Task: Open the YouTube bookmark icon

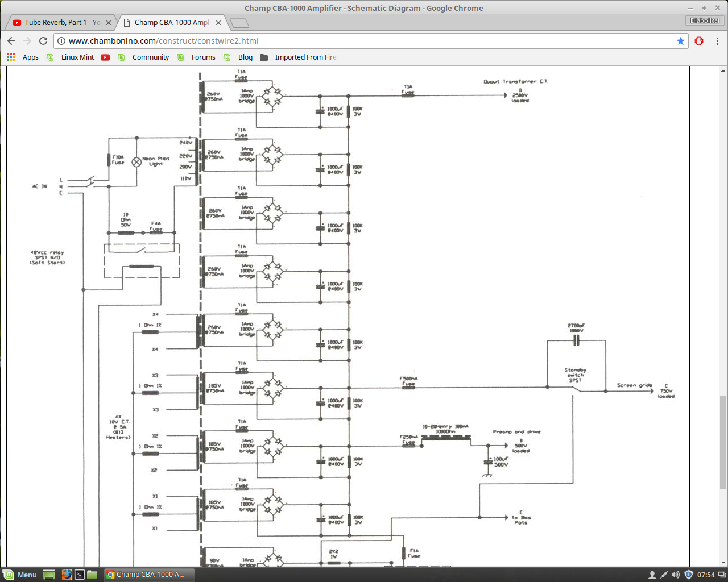Action: point(105,57)
